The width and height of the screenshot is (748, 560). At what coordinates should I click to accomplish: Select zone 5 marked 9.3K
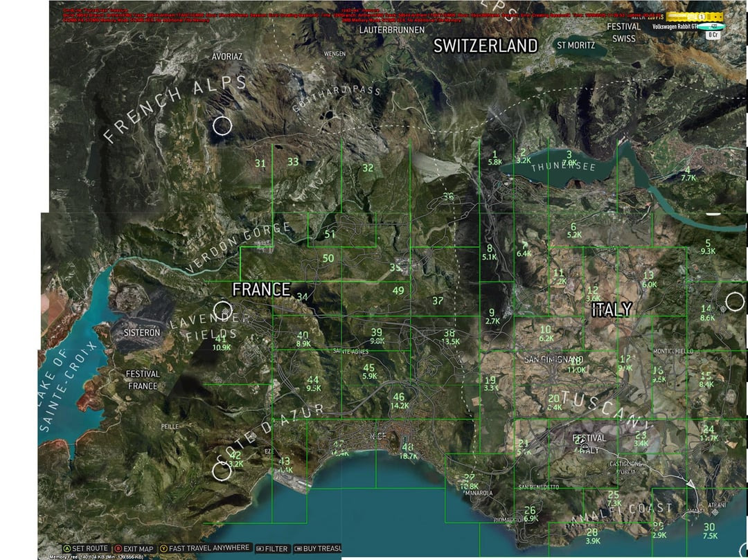click(x=708, y=247)
